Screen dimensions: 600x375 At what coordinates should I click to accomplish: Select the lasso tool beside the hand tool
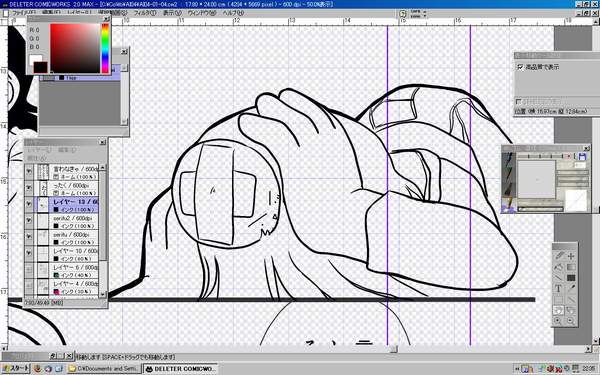[x=571, y=310]
